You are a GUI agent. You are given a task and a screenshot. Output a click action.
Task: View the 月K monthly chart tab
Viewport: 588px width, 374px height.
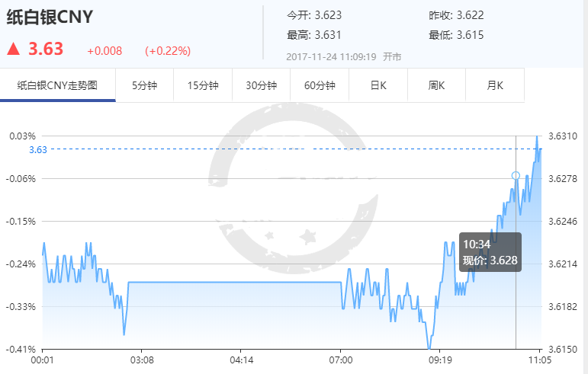(x=495, y=85)
